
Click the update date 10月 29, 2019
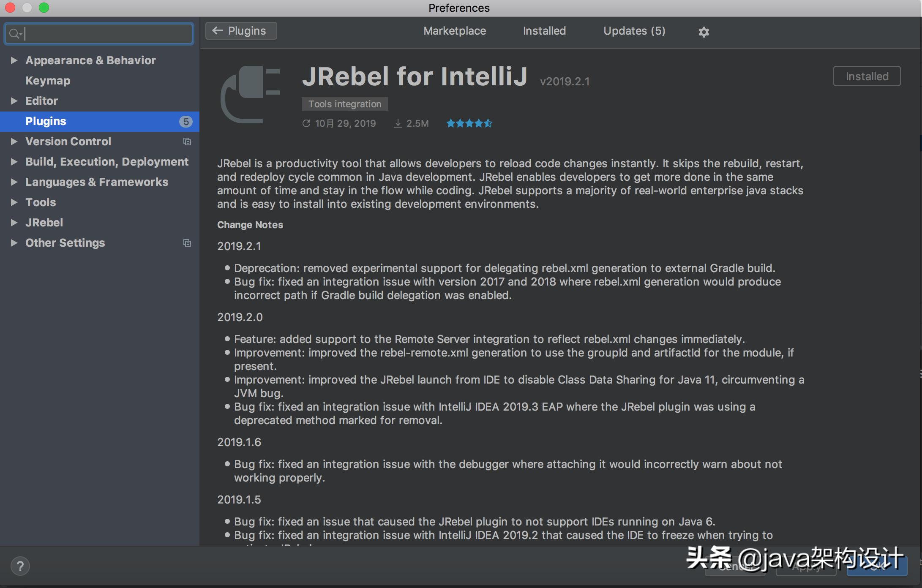[x=339, y=123]
